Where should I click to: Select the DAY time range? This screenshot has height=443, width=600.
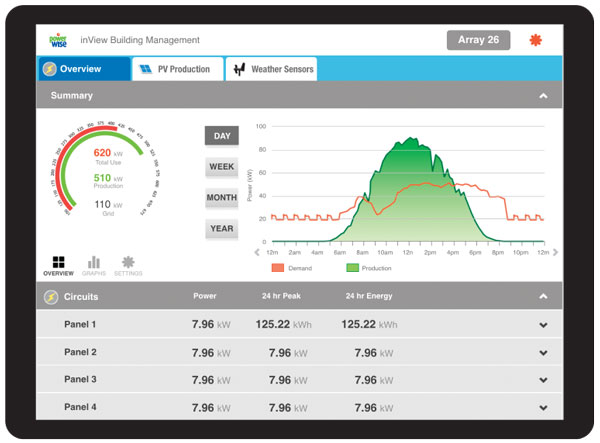[222, 136]
